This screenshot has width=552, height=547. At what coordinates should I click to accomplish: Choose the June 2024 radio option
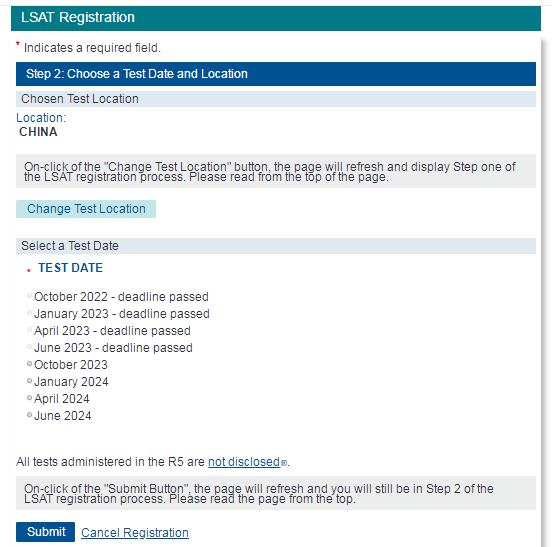tap(30, 415)
